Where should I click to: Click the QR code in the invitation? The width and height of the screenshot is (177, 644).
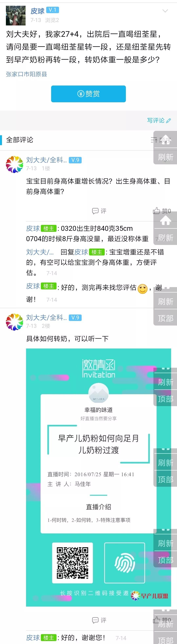[x=72, y=563]
